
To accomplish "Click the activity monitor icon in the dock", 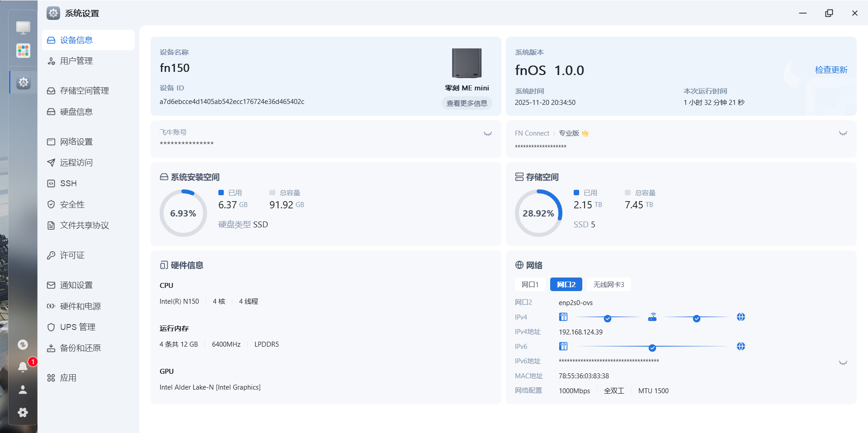I will [x=23, y=345].
